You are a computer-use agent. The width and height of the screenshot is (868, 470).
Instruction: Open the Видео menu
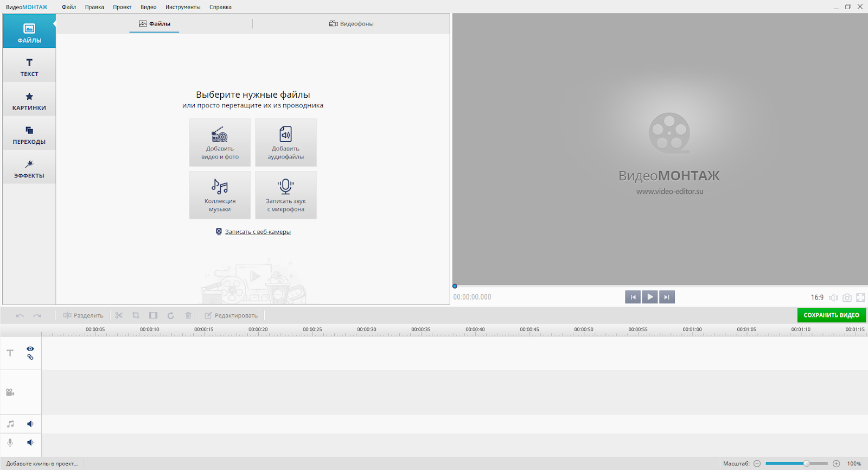coord(148,7)
